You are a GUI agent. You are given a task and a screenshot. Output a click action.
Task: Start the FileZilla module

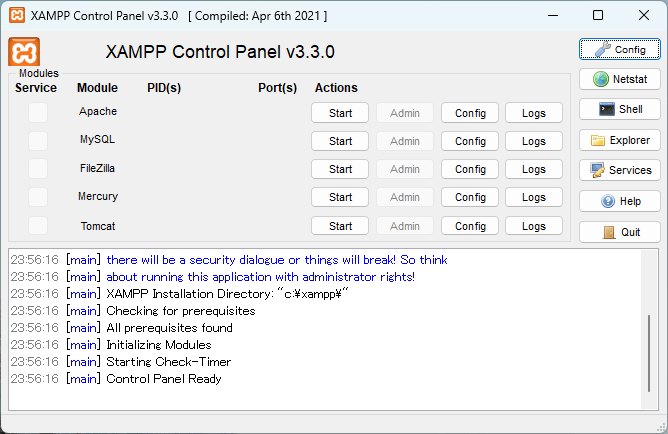tap(340, 169)
